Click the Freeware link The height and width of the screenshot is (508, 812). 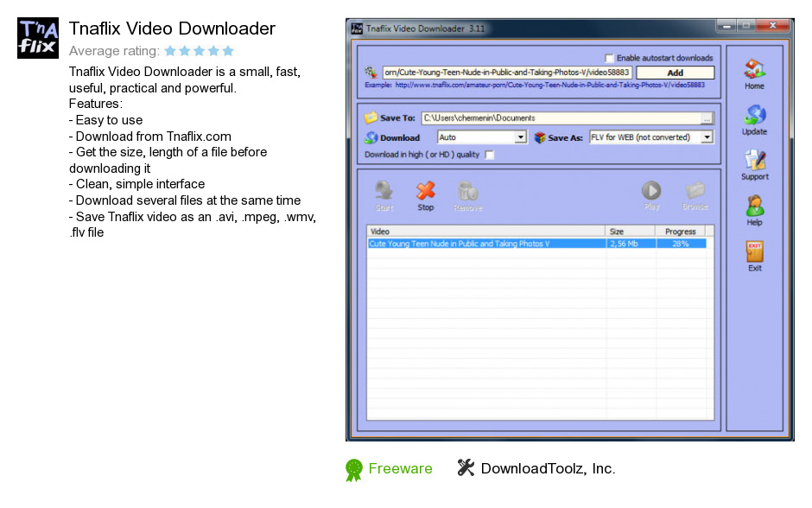coord(400,468)
